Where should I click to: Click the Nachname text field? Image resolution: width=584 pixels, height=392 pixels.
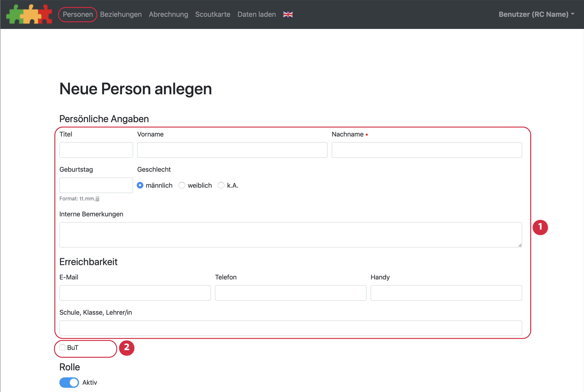click(x=426, y=150)
